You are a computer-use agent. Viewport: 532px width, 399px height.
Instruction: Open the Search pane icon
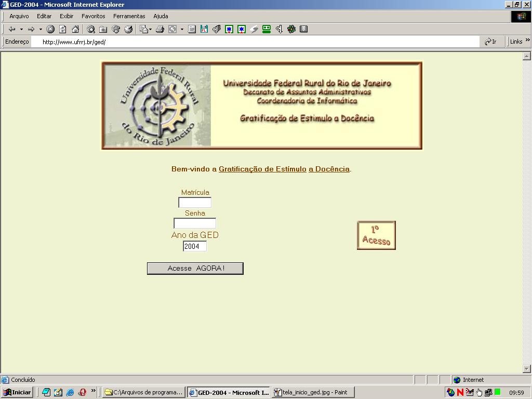[90, 29]
